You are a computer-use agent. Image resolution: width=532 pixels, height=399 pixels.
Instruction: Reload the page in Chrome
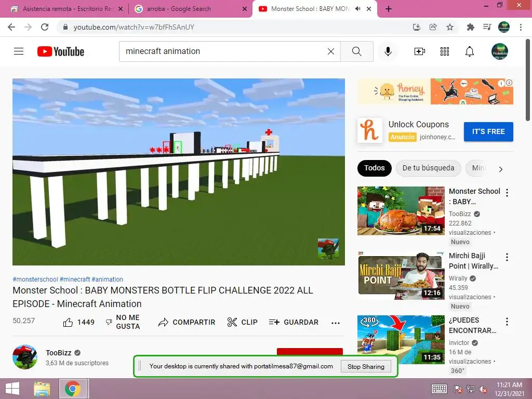click(45, 27)
